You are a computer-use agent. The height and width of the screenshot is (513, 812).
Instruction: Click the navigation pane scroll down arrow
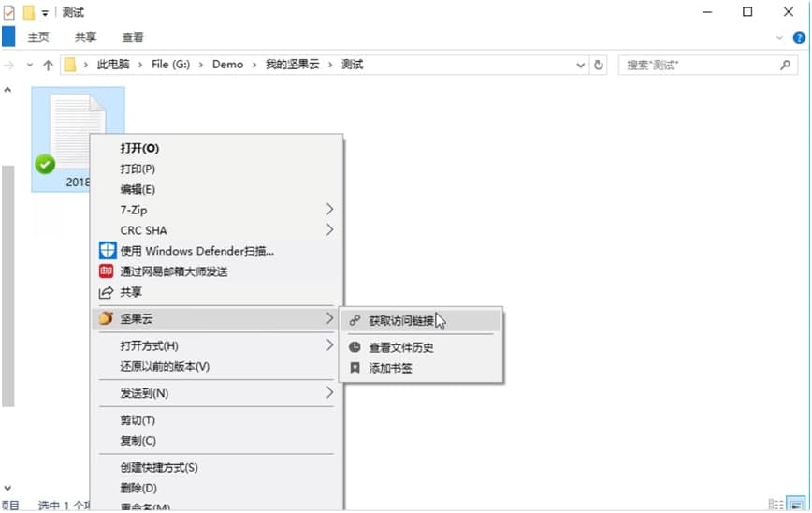tap(7, 488)
